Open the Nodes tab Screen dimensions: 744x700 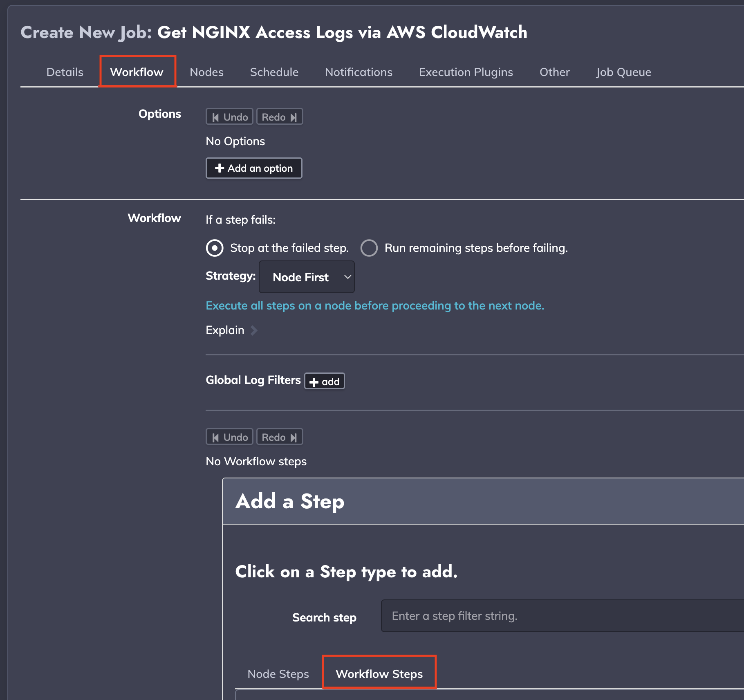click(206, 72)
